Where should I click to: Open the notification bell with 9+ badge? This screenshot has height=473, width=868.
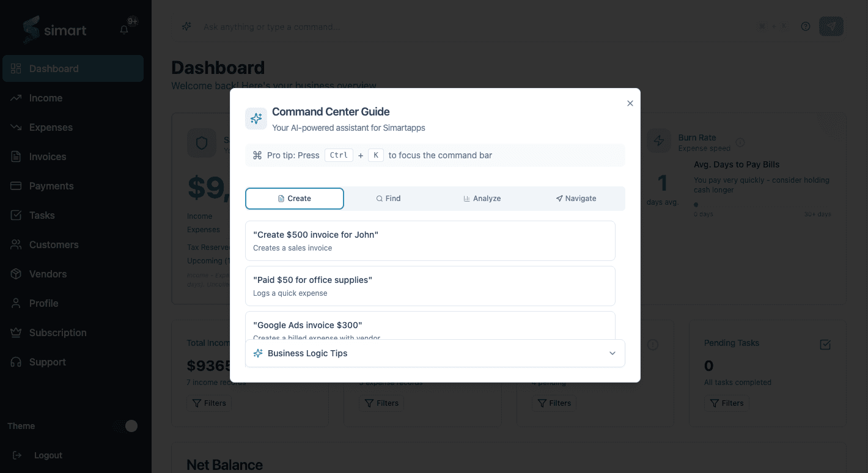124,29
